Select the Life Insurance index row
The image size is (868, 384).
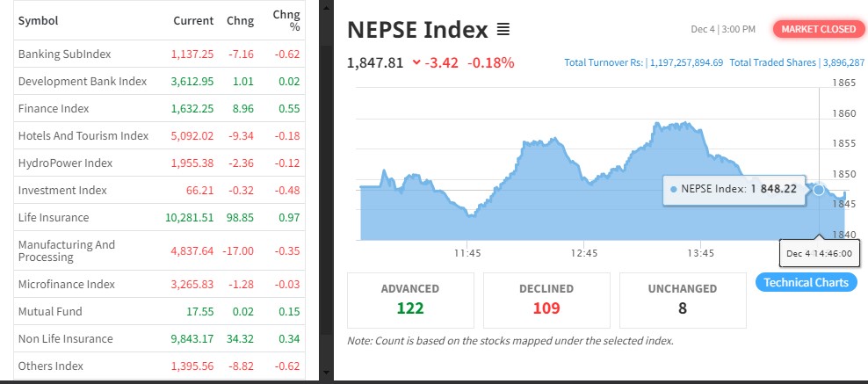[54, 217]
